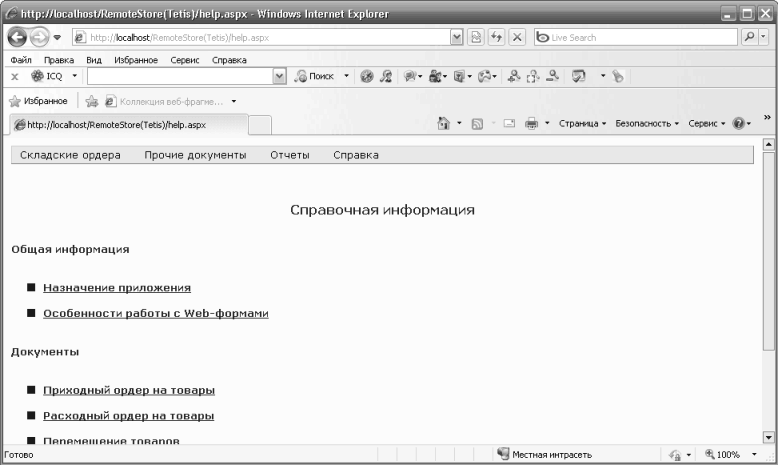Open the Особенности работы с Web-формами link
The height and width of the screenshot is (465, 778).
pyautogui.click(x=156, y=314)
